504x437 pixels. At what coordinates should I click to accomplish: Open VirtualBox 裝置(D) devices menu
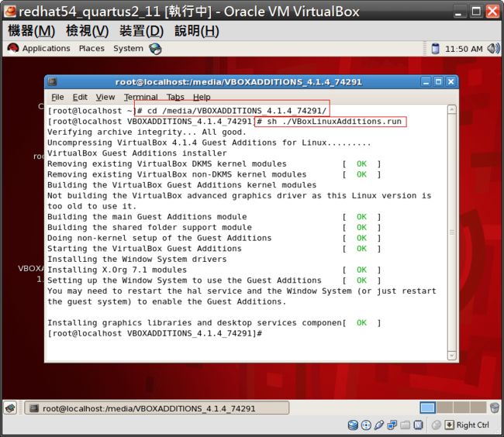tap(141, 31)
